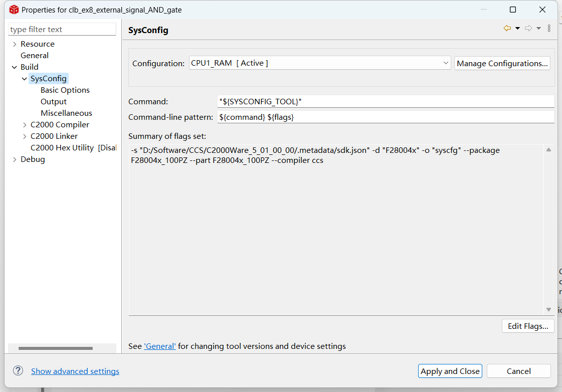Screen dimensions: 562x392
Task: Expand the Debug tree node
Action: (x=15, y=159)
